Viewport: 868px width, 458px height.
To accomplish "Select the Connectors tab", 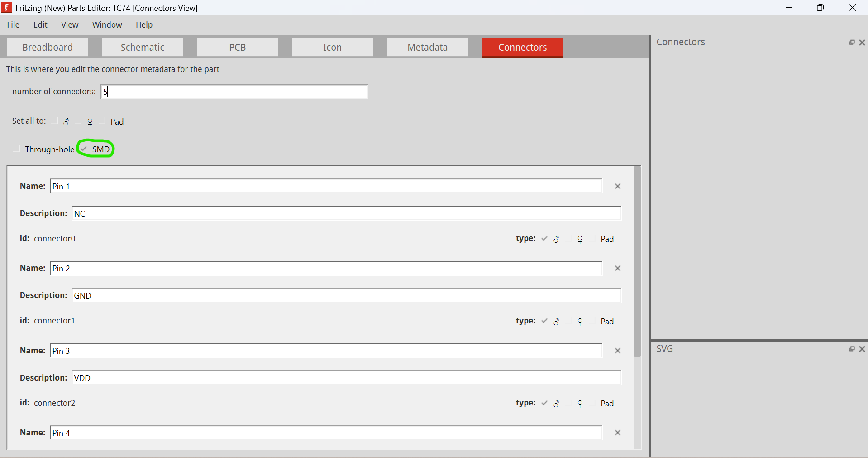I will point(523,48).
